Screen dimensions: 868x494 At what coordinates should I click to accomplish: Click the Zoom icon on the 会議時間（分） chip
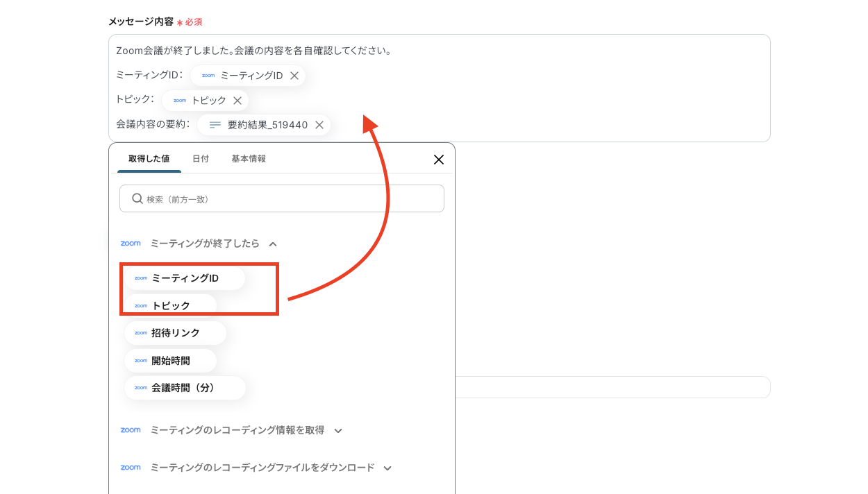click(x=141, y=388)
